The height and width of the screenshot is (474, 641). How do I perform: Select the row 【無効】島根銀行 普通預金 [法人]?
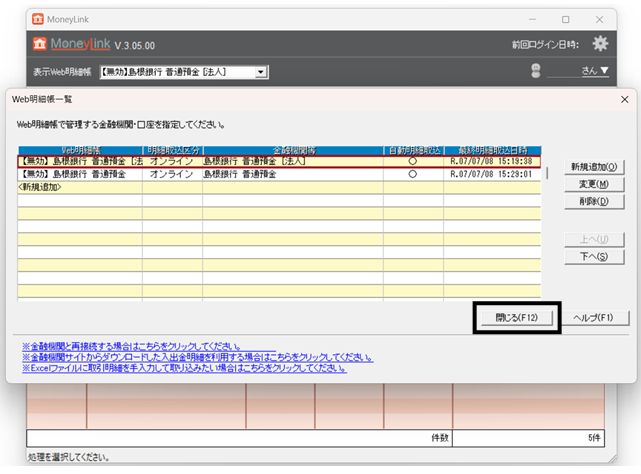coord(279,162)
